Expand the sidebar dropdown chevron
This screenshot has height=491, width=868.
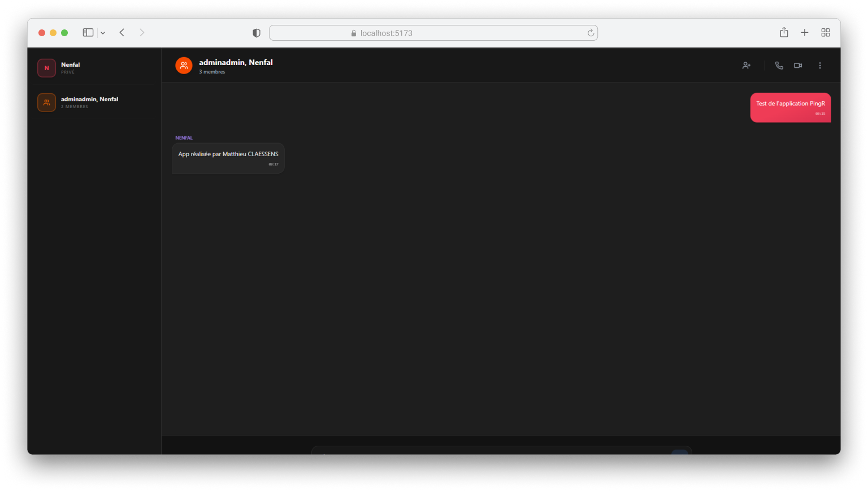pyautogui.click(x=103, y=33)
